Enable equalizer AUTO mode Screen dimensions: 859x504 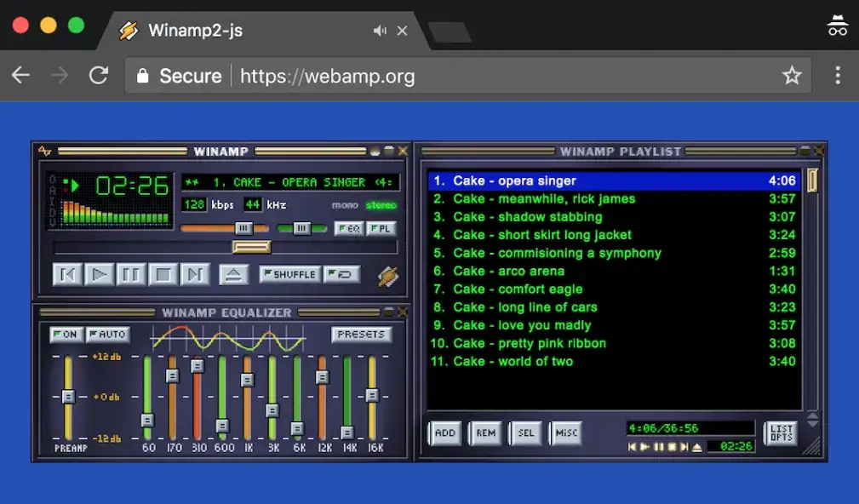coord(107,335)
